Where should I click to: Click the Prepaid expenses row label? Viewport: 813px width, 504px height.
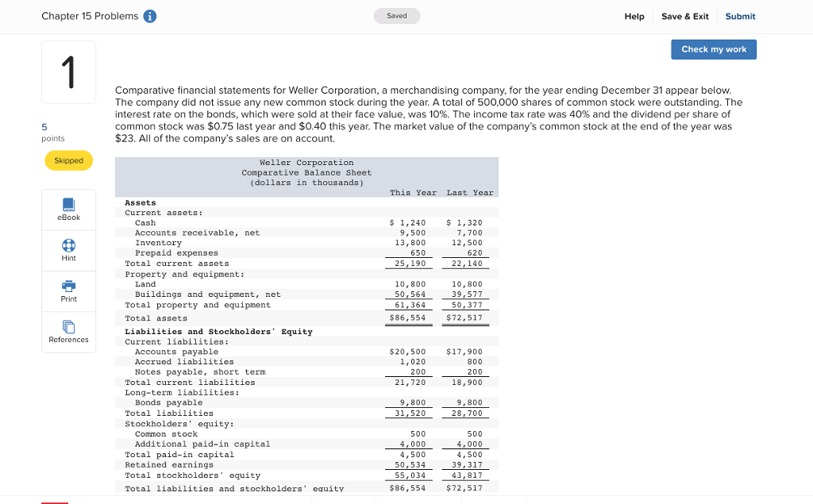click(176, 253)
